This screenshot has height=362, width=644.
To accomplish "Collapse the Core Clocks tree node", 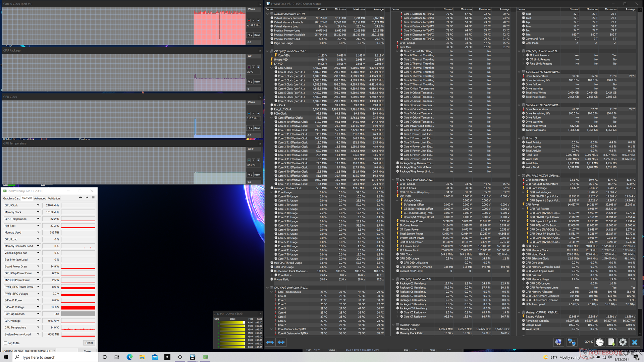I will coord(272,68).
